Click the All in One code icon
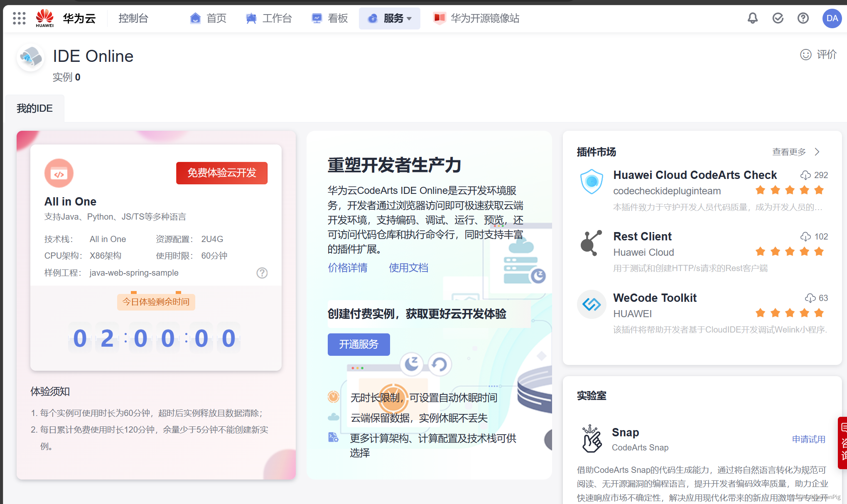 [59, 173]
